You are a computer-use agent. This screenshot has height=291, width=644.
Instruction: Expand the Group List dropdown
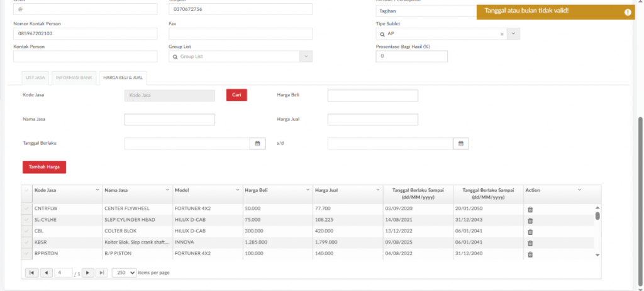tap(306, 57)
